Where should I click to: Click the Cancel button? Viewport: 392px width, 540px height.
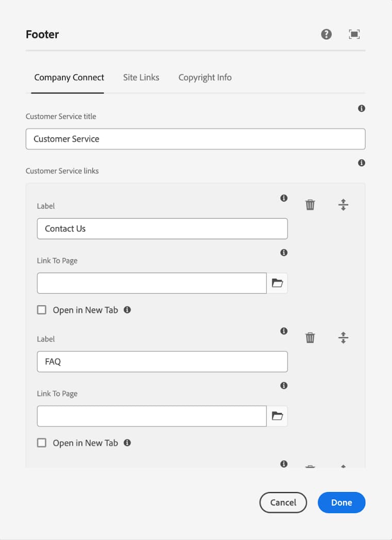tap(283, 502)
